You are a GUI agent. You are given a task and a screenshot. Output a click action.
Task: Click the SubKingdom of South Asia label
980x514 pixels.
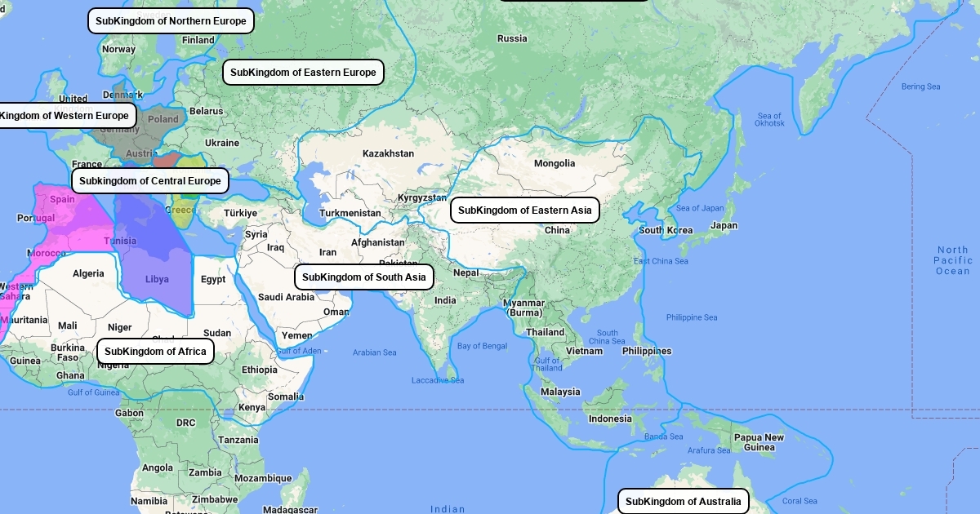364,277
